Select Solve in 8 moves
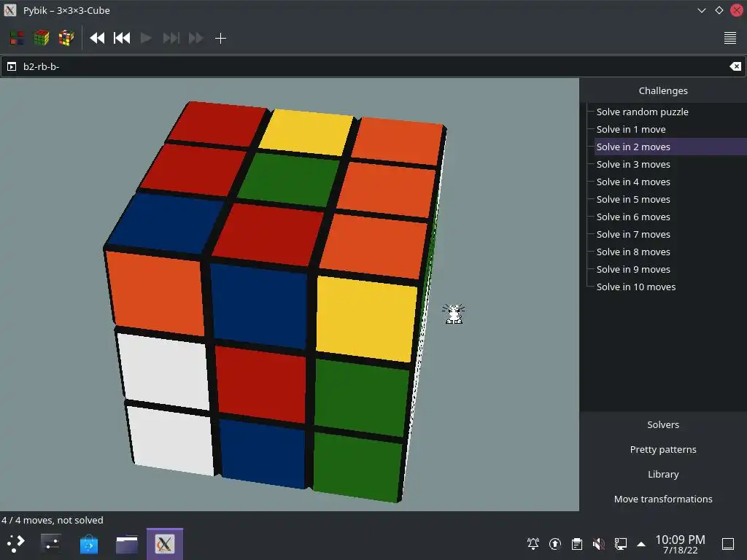This screenshot has width=747, height=560. click(x=633, y=252)
